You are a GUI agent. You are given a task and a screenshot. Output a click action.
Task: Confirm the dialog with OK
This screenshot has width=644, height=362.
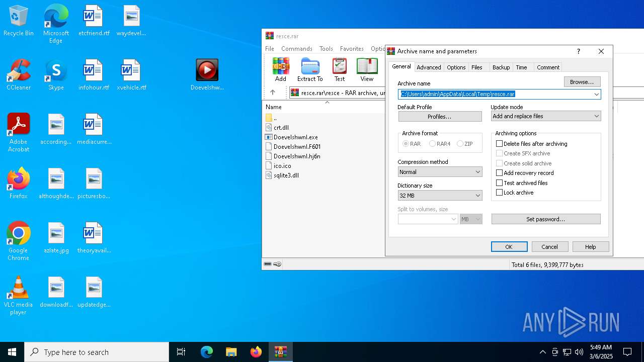[509, 247]
